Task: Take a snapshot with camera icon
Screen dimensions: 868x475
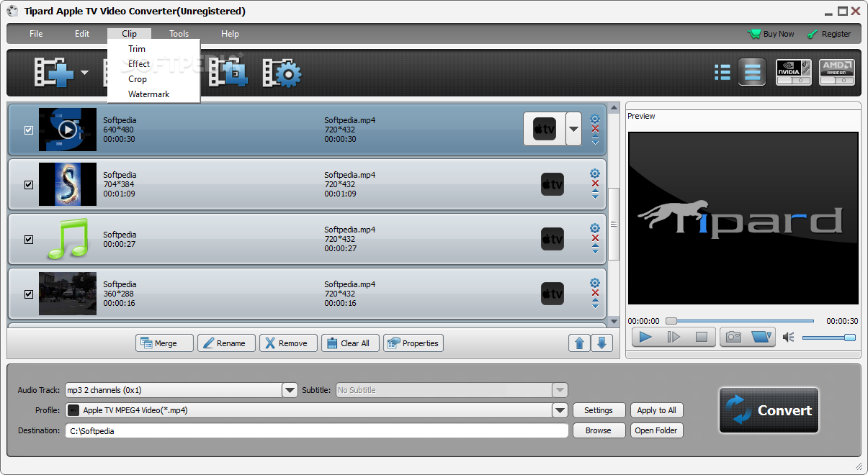Action: click(x=733, y=337)
